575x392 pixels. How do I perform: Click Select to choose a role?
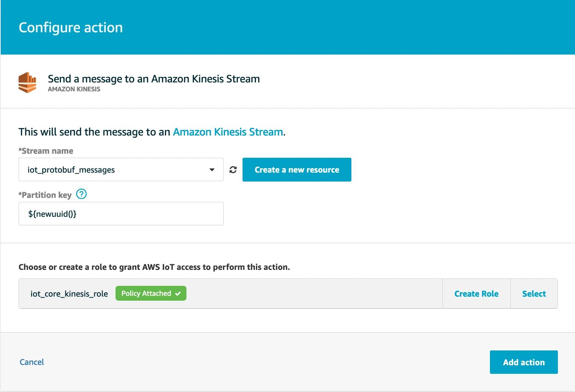point(534,294)
